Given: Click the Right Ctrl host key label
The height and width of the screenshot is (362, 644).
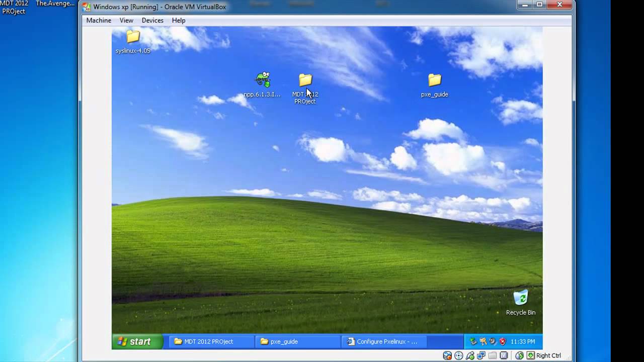Looking at the screenshot, I should pyautogui.click(x=548, y=355).
